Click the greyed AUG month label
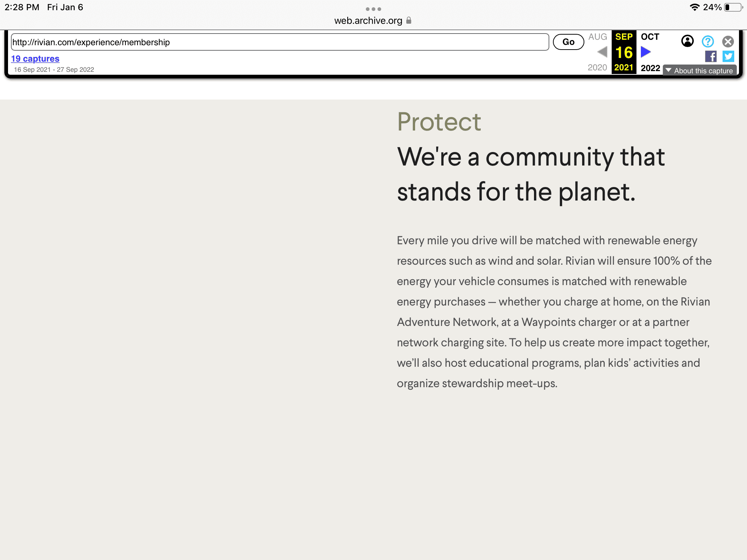The image size is (747, 560). [x=597, y=37]
